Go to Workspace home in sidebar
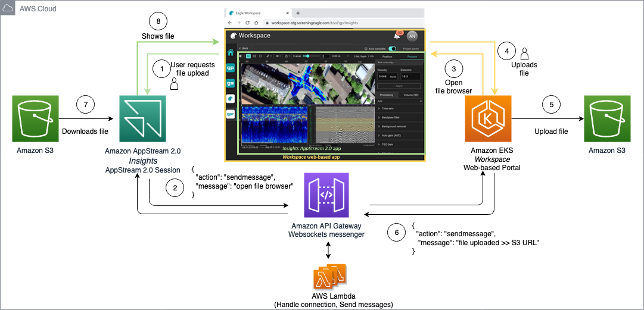Viewport: 644px width, 310px height. point(231,52)
